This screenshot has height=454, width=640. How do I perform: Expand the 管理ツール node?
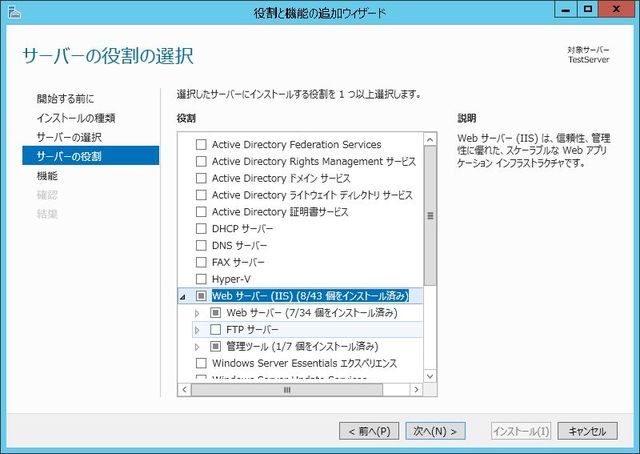click(x=197, y=347)
